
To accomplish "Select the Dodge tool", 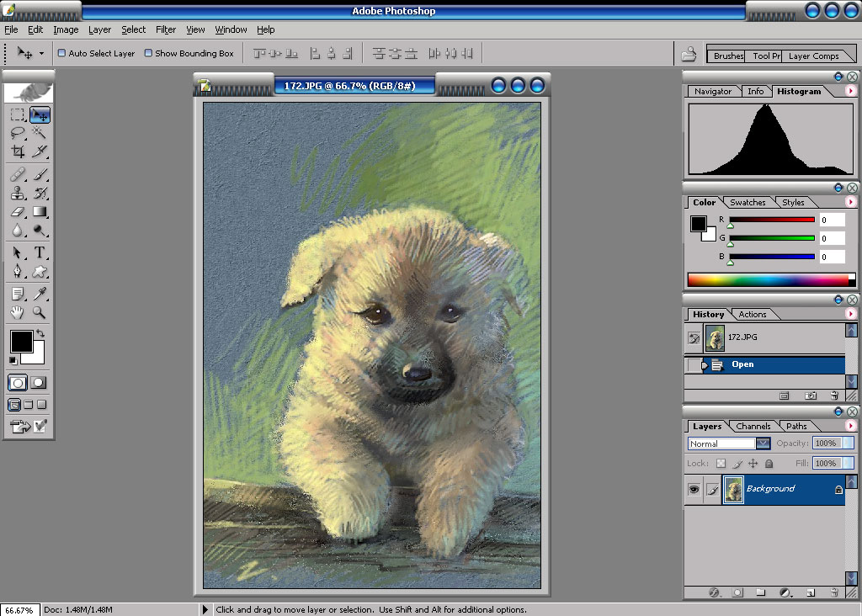I will tap(40, 231).
